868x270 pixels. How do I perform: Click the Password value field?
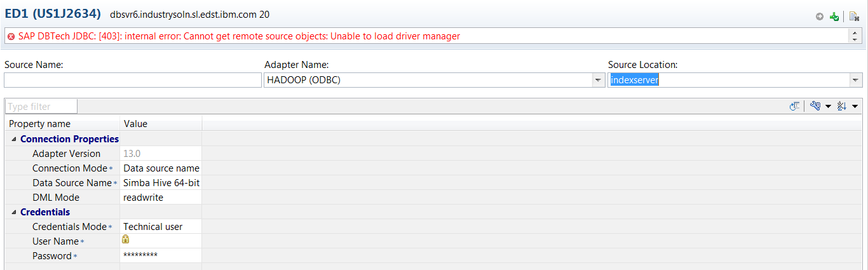pyautogui.click(x=161, y=256)
